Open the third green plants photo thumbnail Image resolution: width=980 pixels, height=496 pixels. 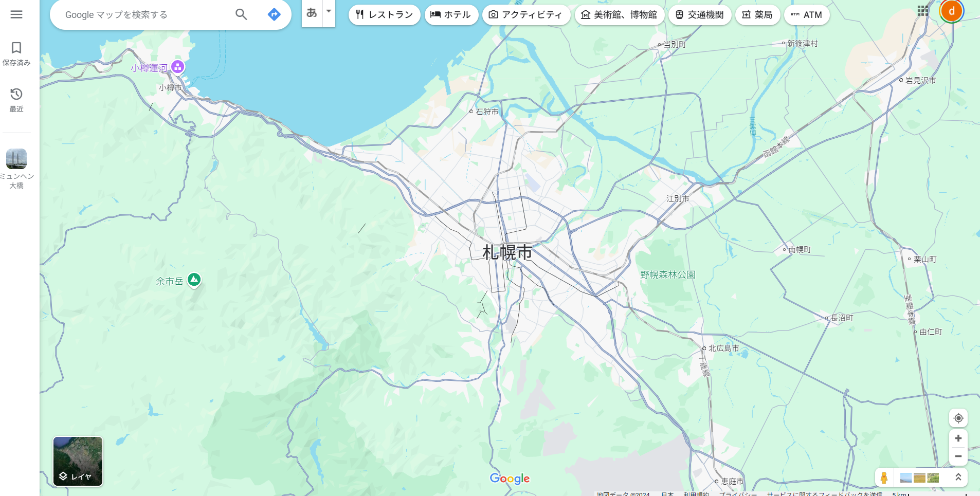[x=933, y=477]
